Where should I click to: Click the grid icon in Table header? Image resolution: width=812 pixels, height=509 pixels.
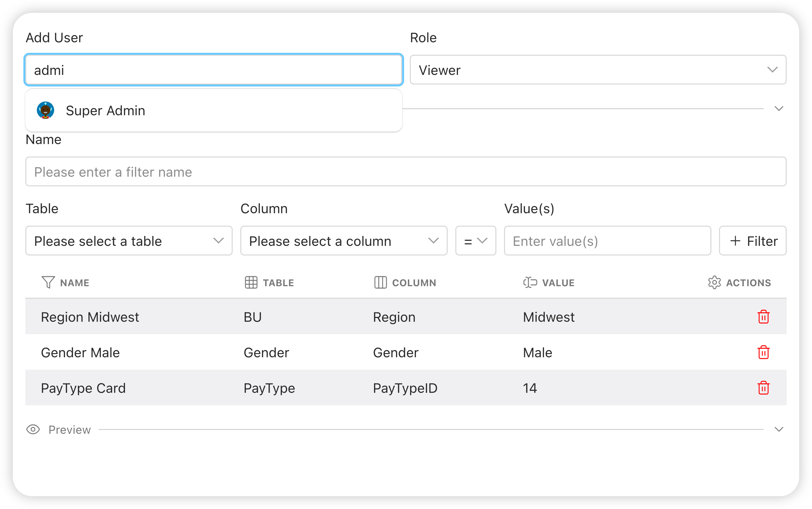tap(251, 282)
